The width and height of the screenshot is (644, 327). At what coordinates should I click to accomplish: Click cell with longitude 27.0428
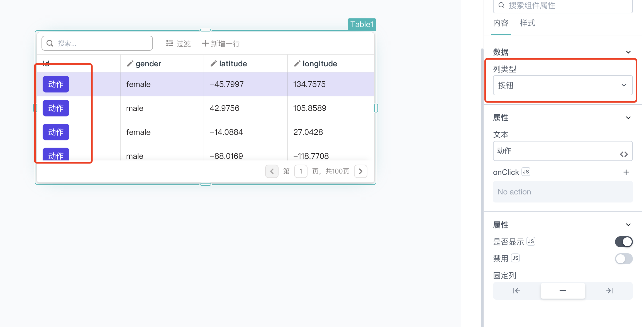pos(329,132)
